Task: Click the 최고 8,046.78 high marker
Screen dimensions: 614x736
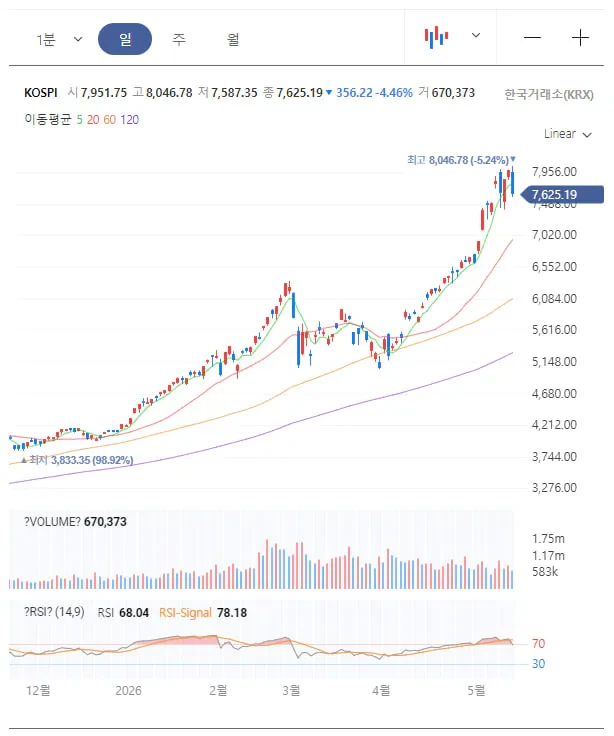Action: 461,160
